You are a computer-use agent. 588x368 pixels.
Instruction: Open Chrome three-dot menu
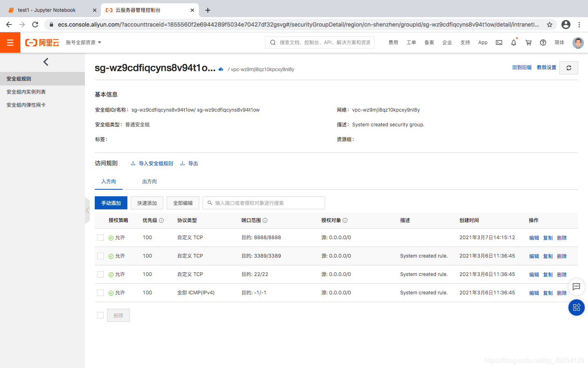(579, 25)
